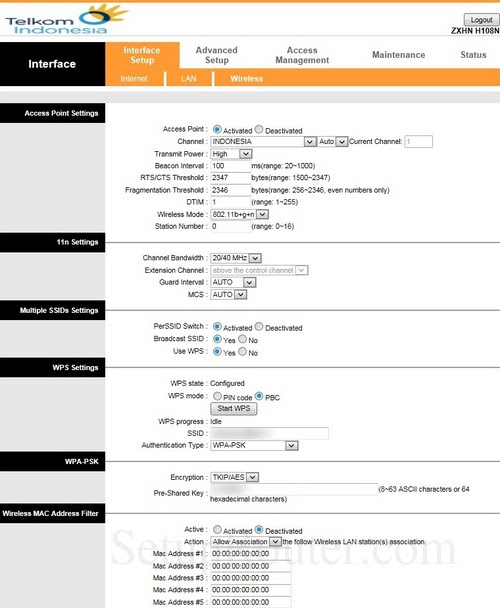Click the Mac Address #4 field
500x608 pixels.
[251, 590]
